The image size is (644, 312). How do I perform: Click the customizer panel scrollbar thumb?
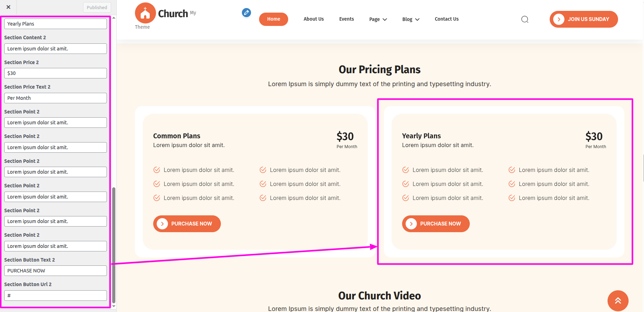[x=114, y=245]
